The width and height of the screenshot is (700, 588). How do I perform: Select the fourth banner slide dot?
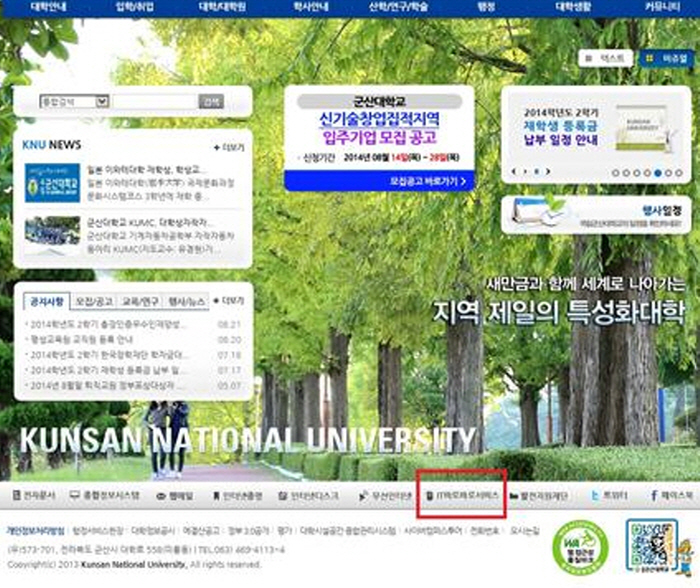[647, 173]
